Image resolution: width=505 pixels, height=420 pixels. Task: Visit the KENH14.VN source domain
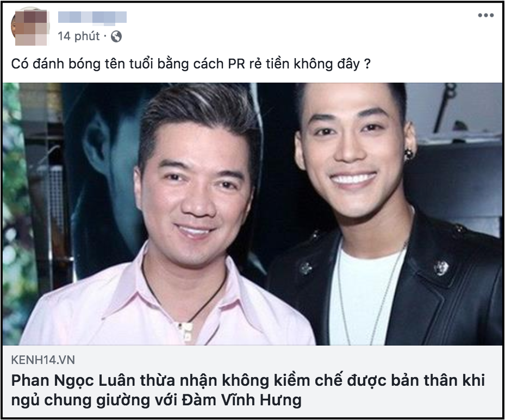[43, 360]
